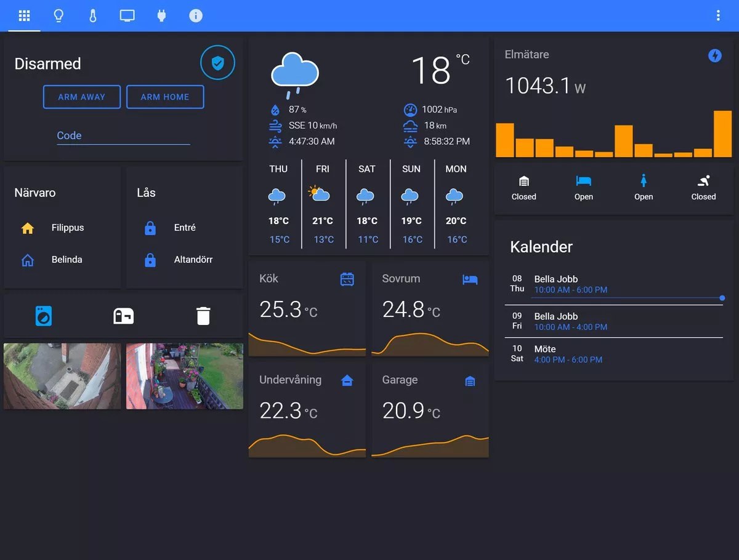Click the Garage card garage icon

[470, 382]
